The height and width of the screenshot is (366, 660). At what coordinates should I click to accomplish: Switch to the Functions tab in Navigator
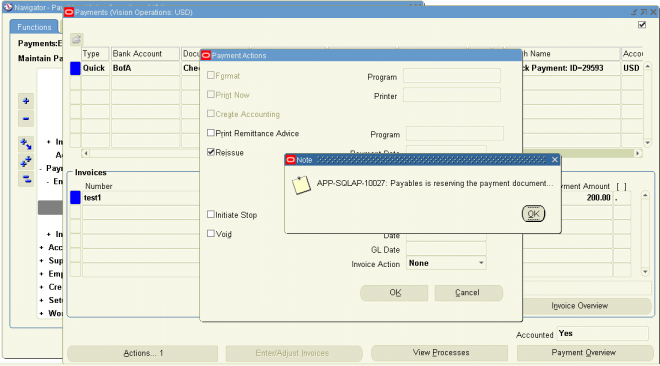(x=34, y=27)
